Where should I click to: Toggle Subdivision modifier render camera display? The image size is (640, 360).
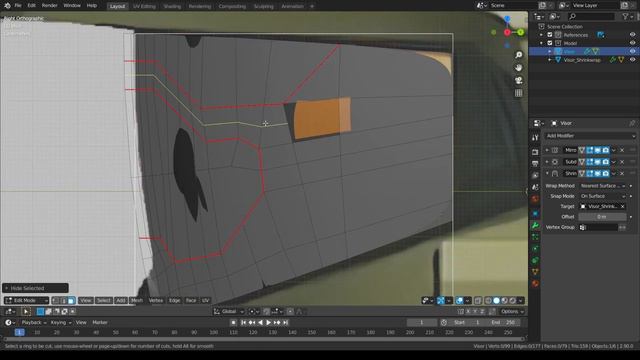(606, 162)
